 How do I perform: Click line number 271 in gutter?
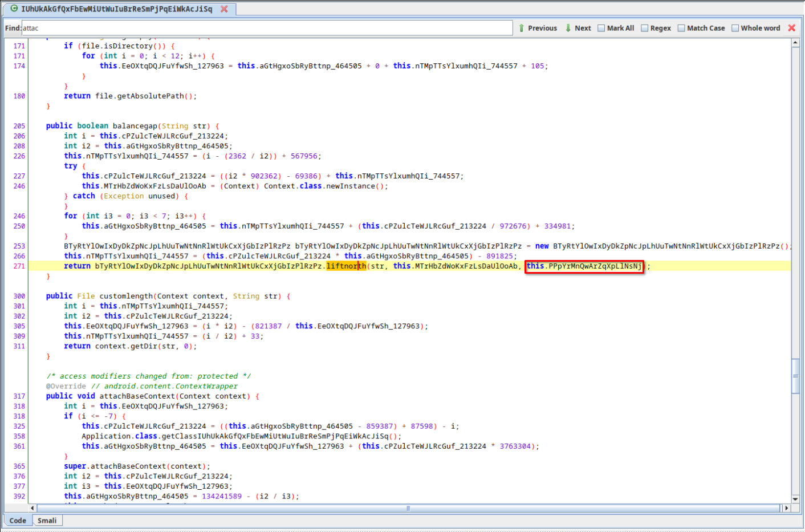(x=19, y=266)
